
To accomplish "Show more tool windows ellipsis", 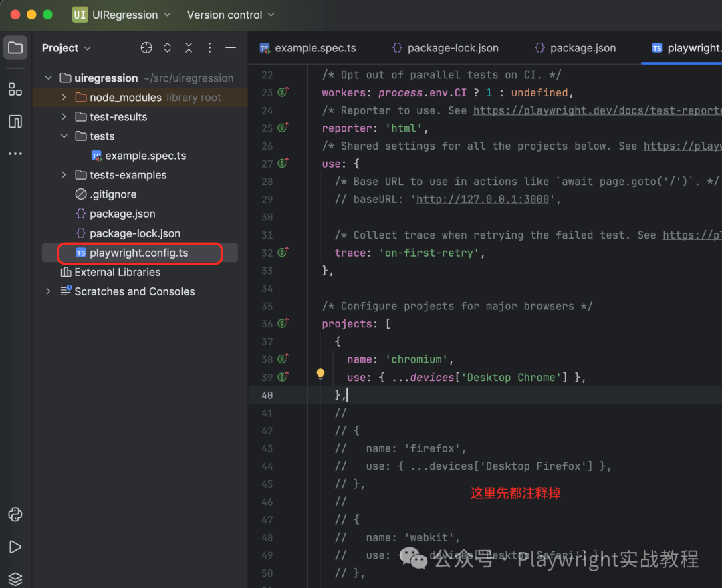I will (15, 154).
